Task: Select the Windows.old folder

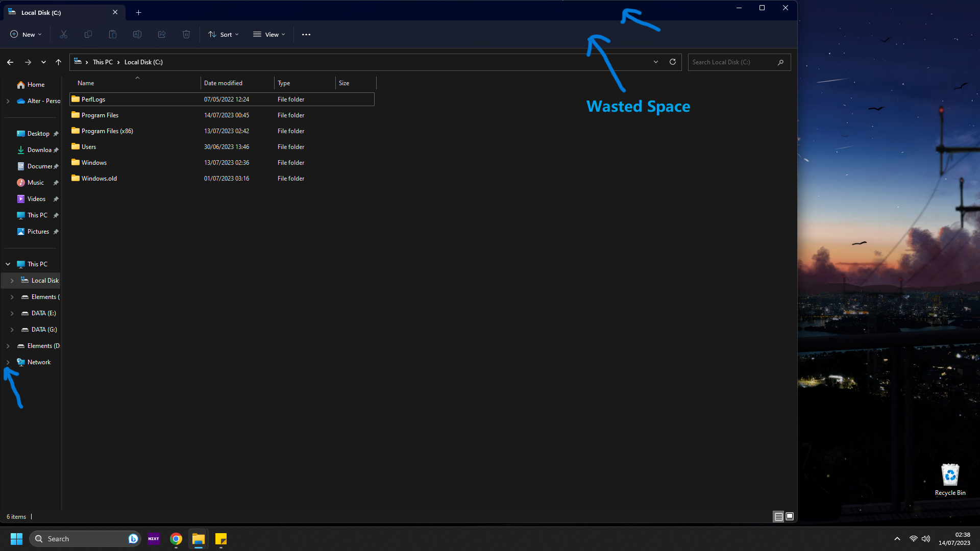Action: (99, 178)
